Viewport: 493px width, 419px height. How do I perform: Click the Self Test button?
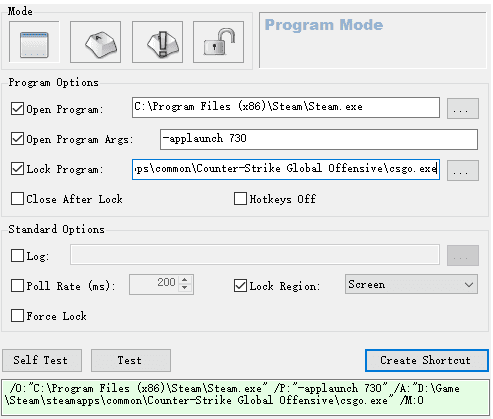[x=42, y=360]
